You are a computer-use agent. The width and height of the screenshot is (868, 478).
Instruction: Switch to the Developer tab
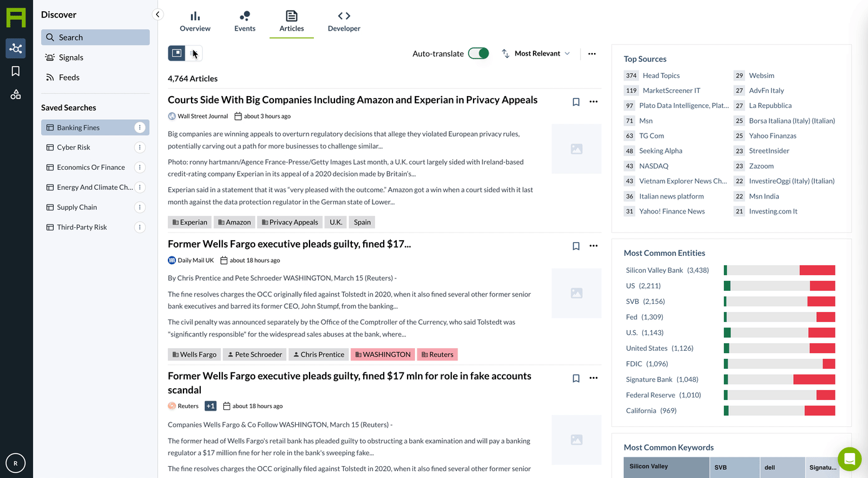[x=344, y=21]
